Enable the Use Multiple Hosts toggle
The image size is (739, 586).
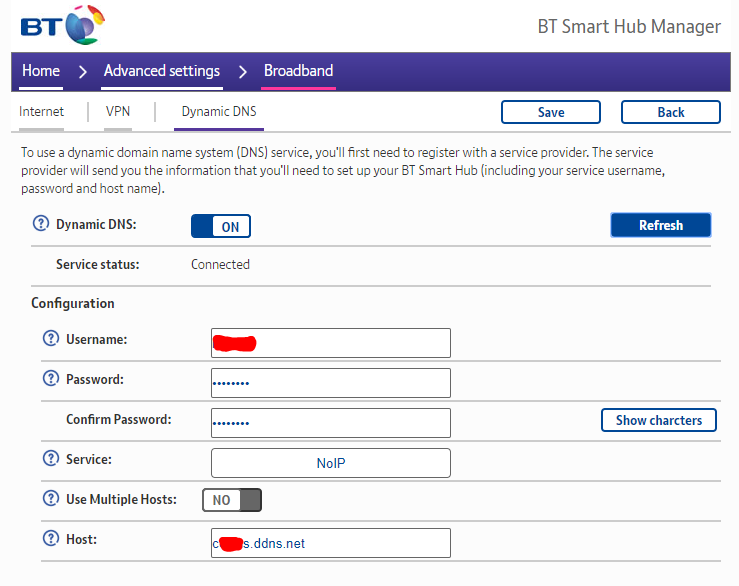(232, 500)
